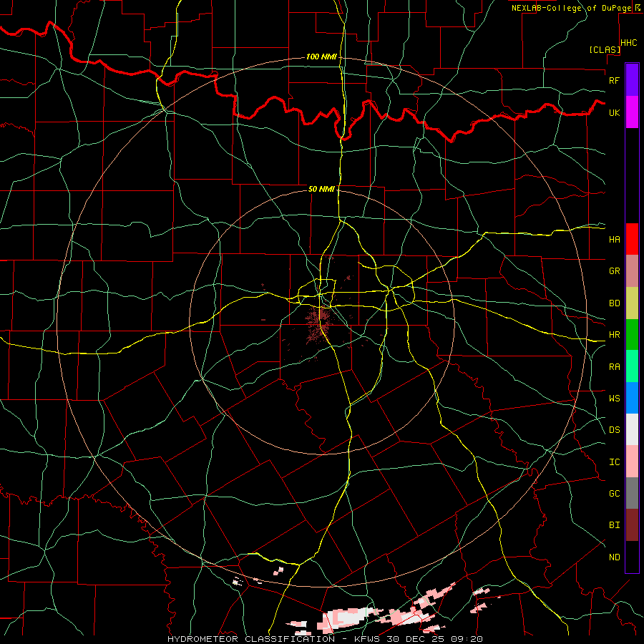Click the 50 NMI range ring label
644x644 pixels.
coord(321,189)
